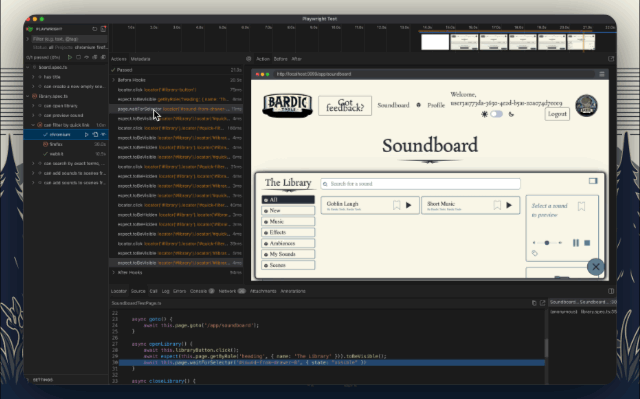
Task: Close the library with round X button
Action: pyautogui.click(x=596, y=267)
